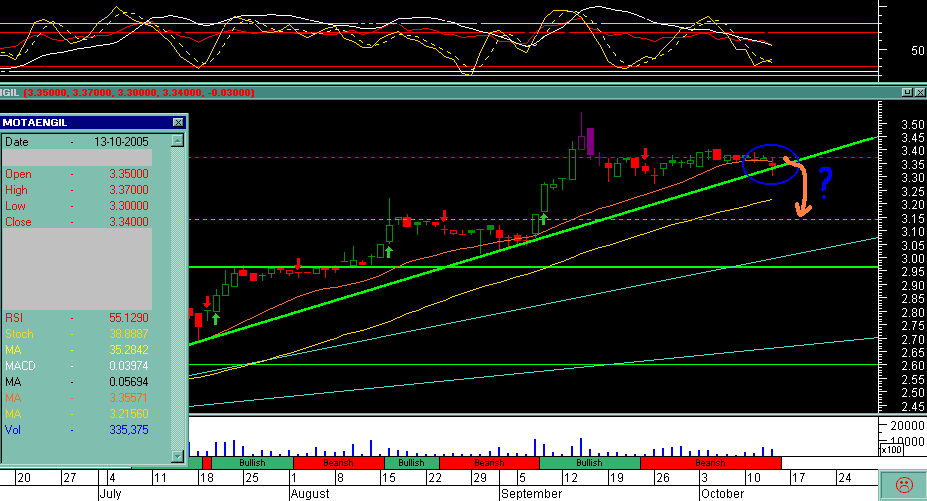Select the High value 3.37000
This screenshot has width=927, height=501.
click(128, 190)
